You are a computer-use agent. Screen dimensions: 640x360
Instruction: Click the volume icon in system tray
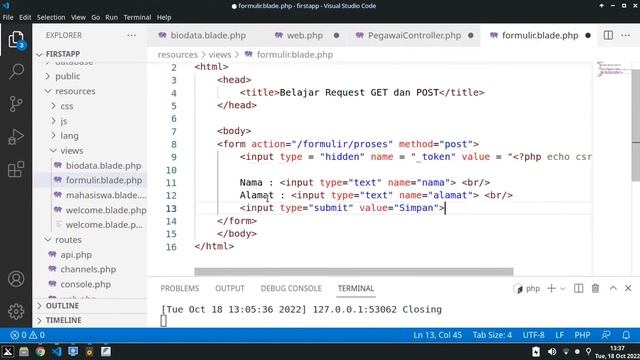pos(552,351)
